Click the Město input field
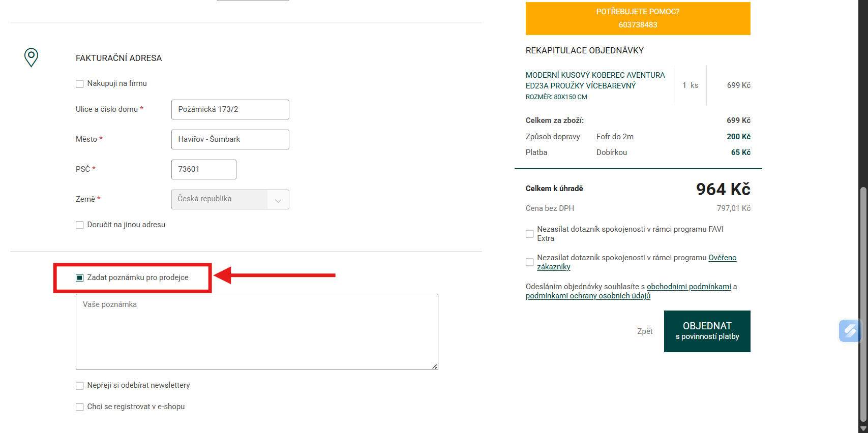The image size is (868, 433). pos(230,139)
